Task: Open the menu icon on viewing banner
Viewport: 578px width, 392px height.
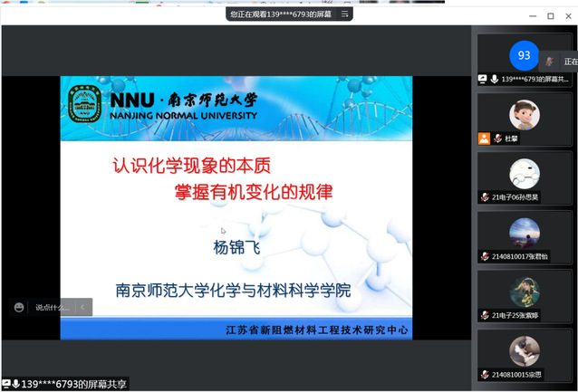Action: click(x=344, y=14)
